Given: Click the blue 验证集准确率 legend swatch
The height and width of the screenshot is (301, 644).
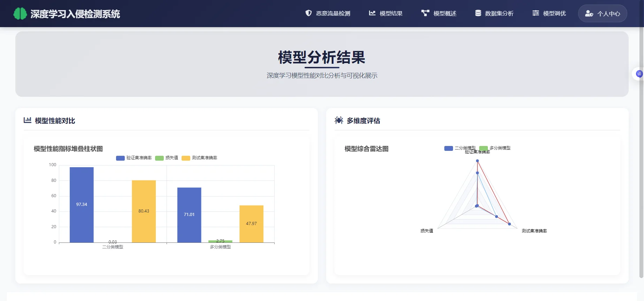Looking at the screenshot, I should click(x=120, y=158).
